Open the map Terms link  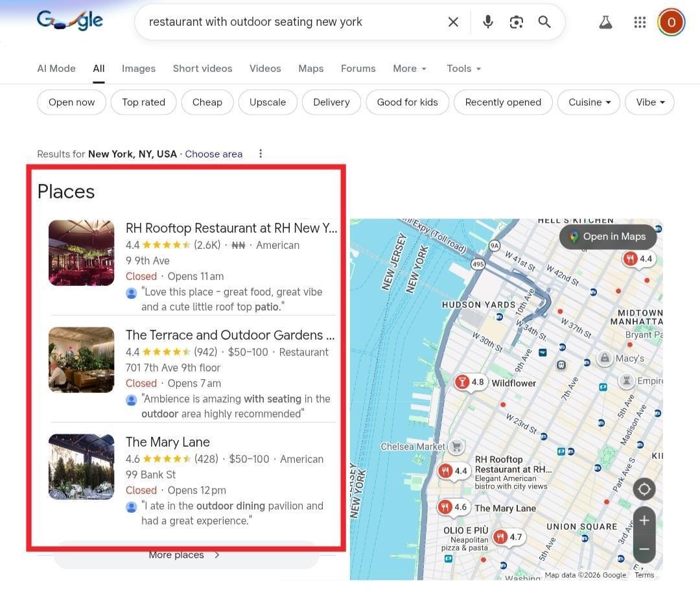point(644,575)
